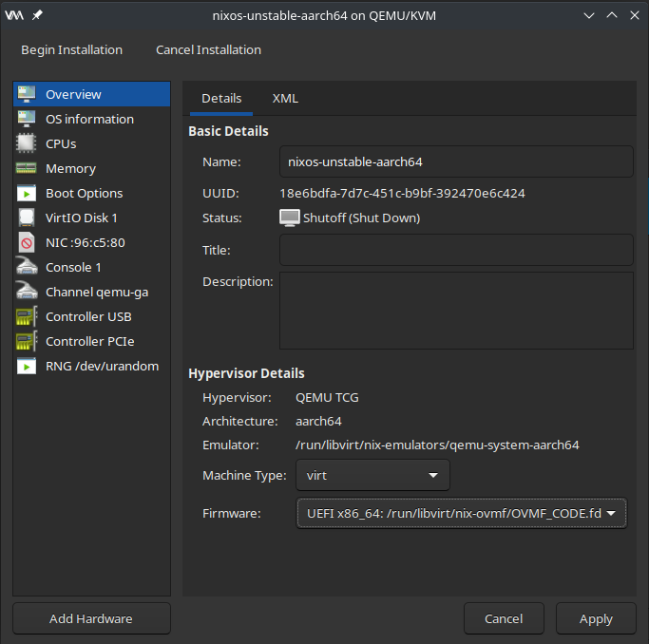Click the Cancel button at bottom

pos(504,618)
